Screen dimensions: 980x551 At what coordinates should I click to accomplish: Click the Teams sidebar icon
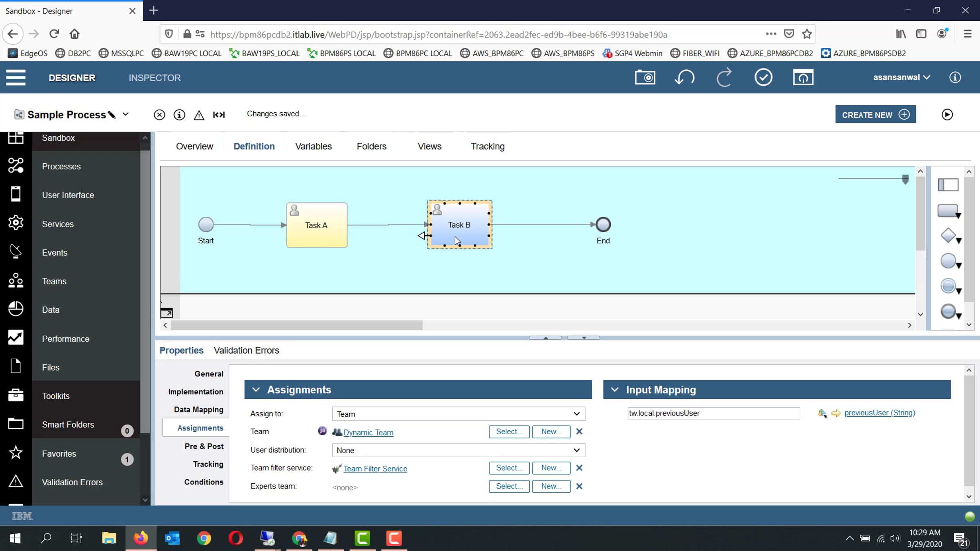pyautogui.click(x=16, y=281)
